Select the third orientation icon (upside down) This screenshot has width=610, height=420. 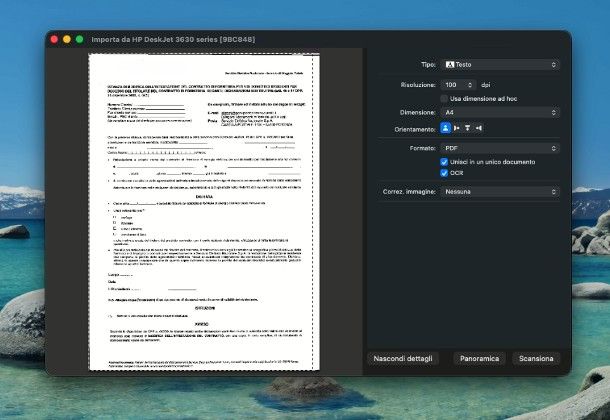(x=468, y=128)
